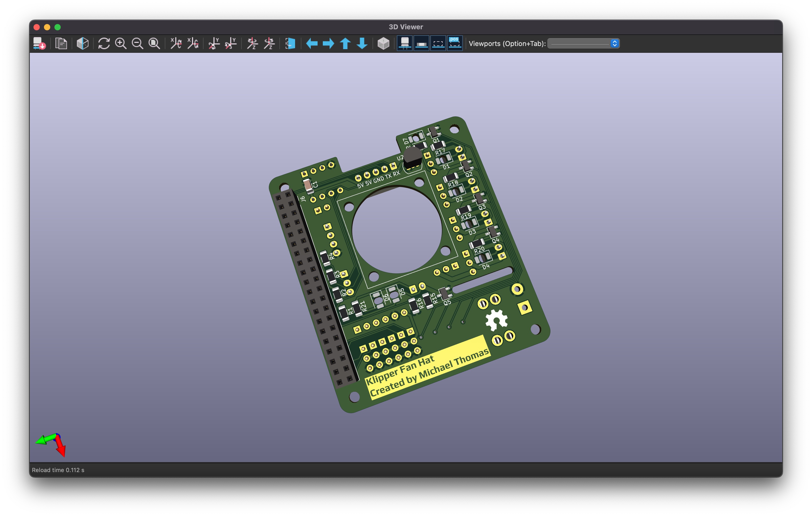Minimize the 3D Viewer window

coord(47,27)
